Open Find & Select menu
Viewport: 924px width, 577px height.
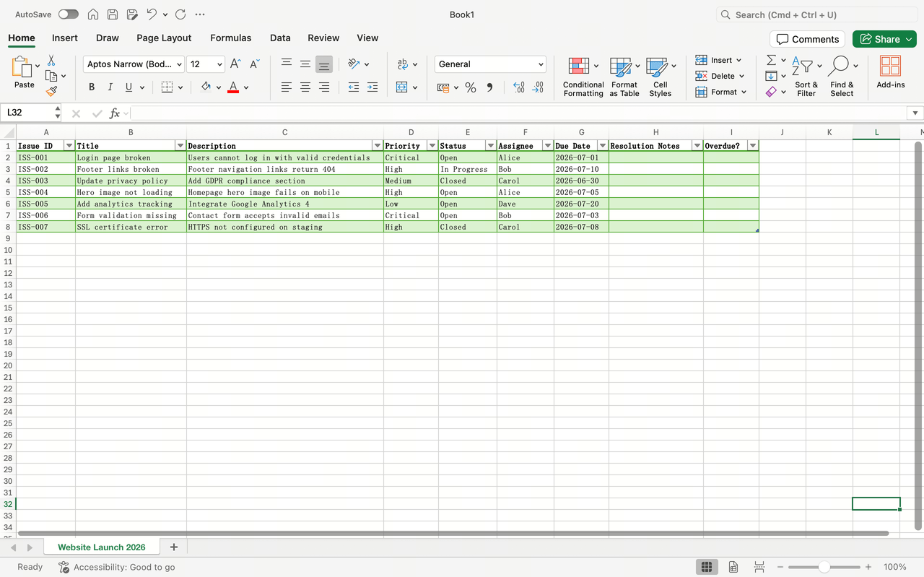pos(842,77)
